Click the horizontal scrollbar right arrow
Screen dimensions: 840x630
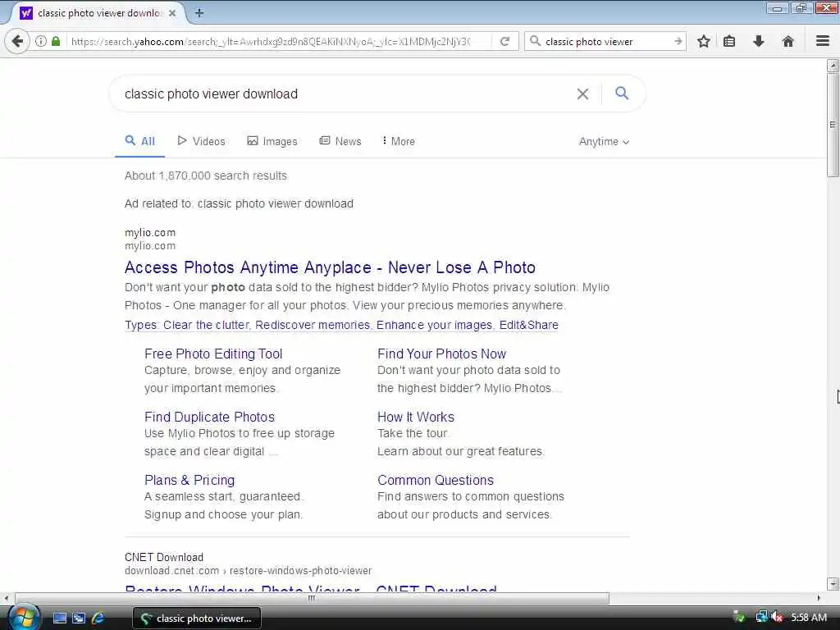pyautogui.click(x=819, y=598)
